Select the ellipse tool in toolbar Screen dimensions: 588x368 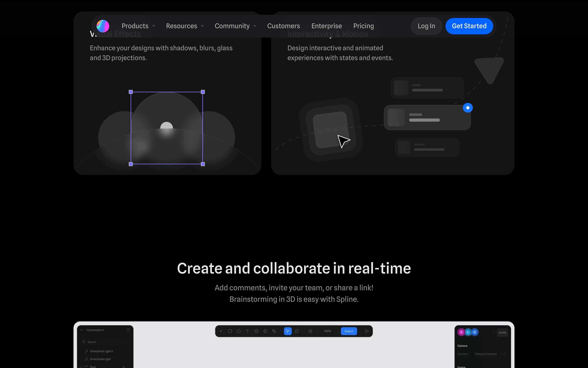(x=239, y=331)
